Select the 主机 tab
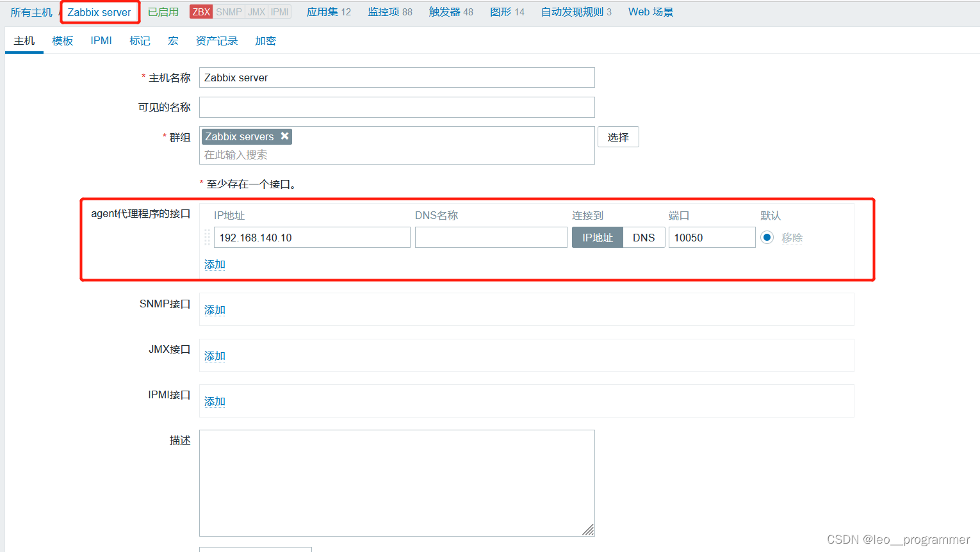This screenshot has height=552, width=980. pyautogui.click(x=24, y=41)
